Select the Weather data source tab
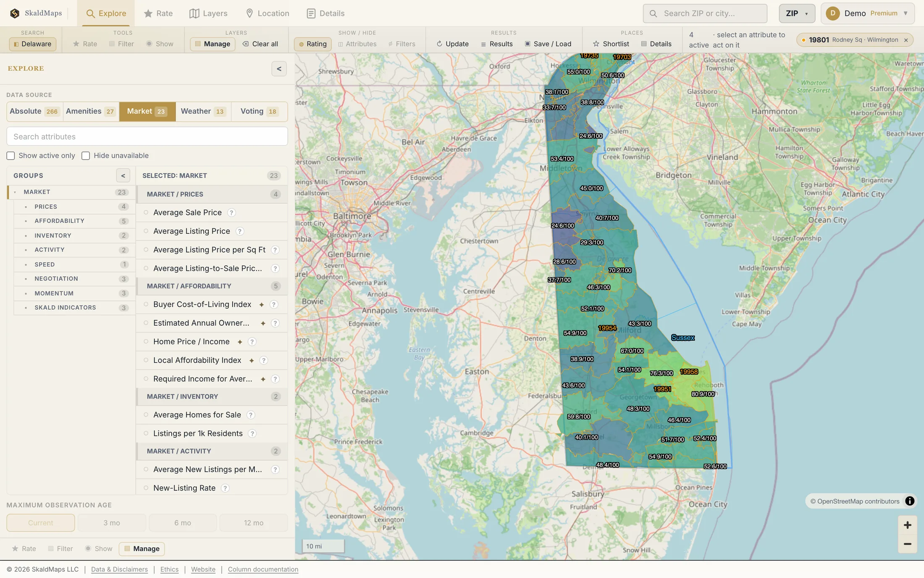The width and height of the screenshot is (924, 578). pos(203,111)
